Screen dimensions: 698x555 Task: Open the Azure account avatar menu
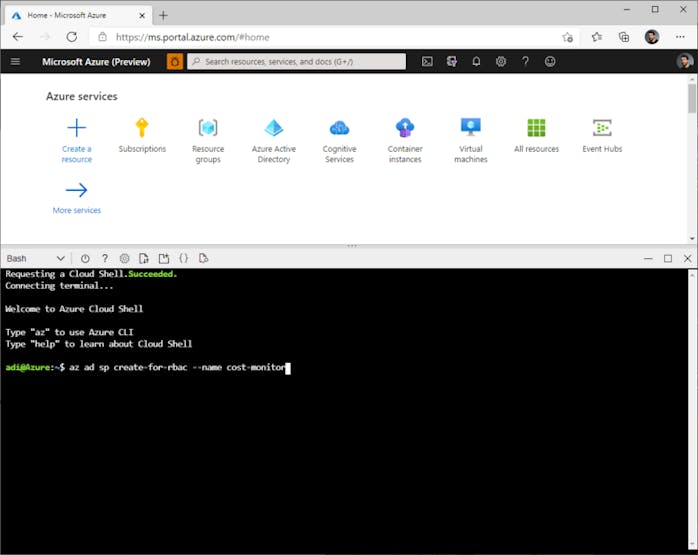click(685, 61)
